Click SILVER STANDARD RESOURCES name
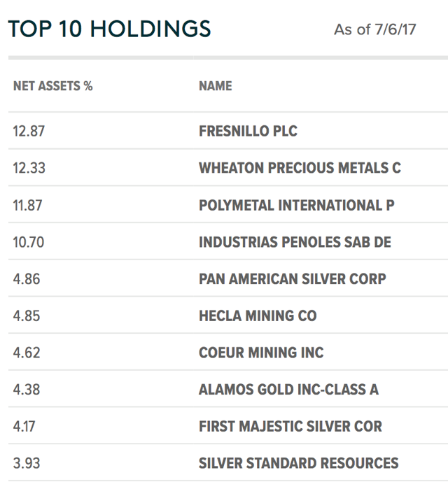The height and width of the screenshot is (489, 448). [x=299, y=463]
